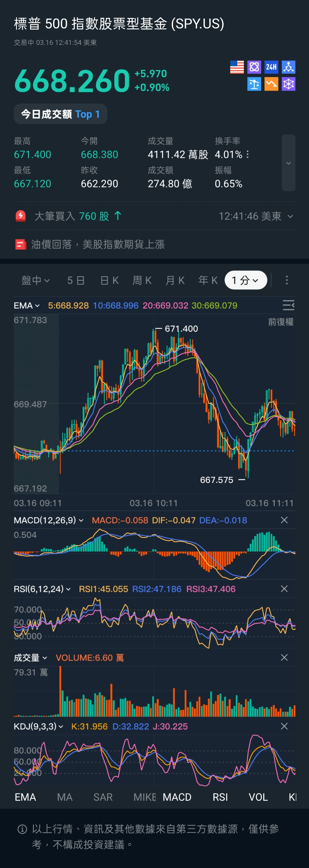Open the news headline 油價回落，美股指數期貨上漲

[98, 244]
